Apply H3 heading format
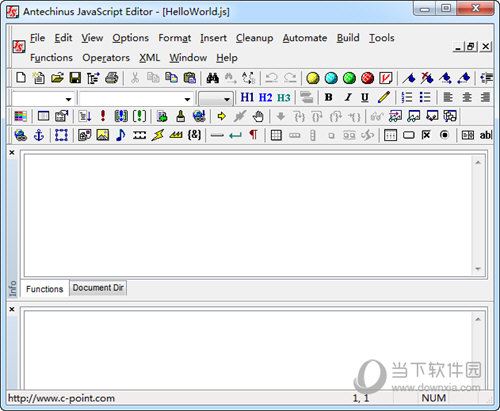 (x=284, y=98)
